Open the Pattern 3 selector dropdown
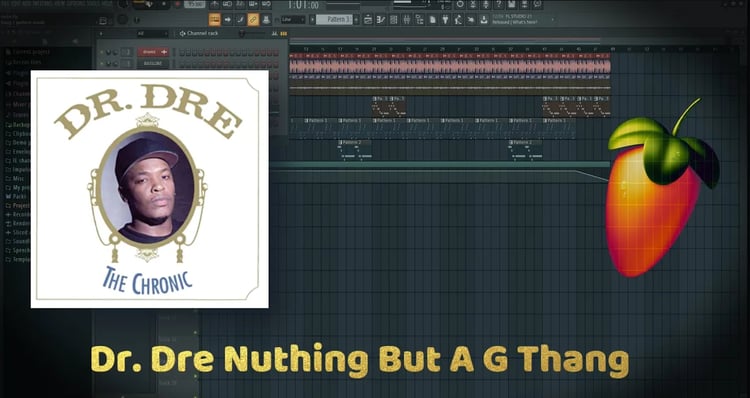 [x=333, y=20]
